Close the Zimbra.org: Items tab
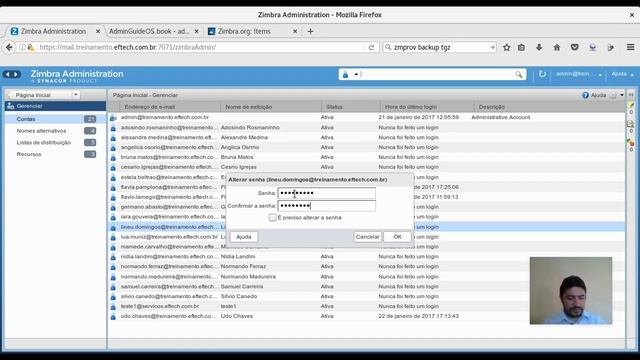 295,31
